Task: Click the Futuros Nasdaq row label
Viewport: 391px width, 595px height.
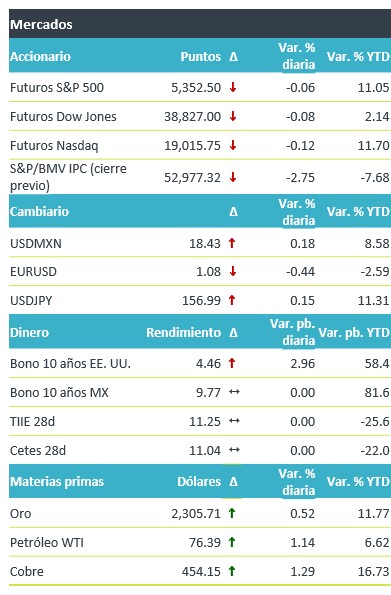Action: point(54,146)
